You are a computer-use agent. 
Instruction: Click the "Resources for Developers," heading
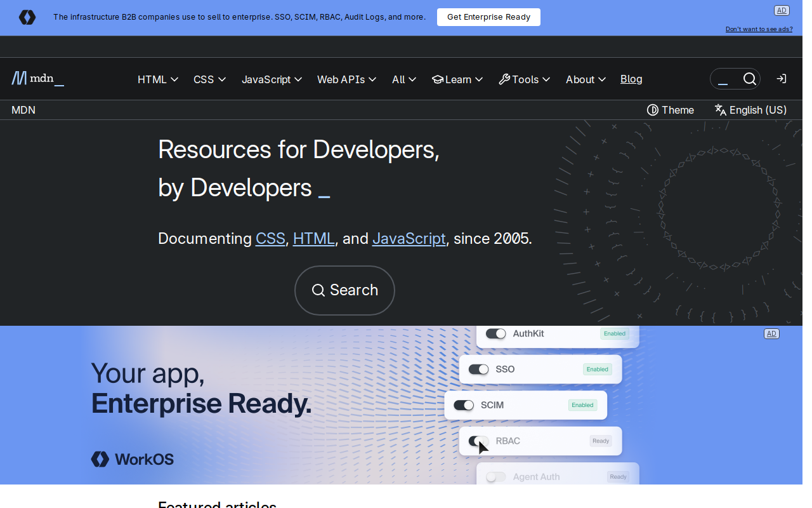tap(299, 149)
